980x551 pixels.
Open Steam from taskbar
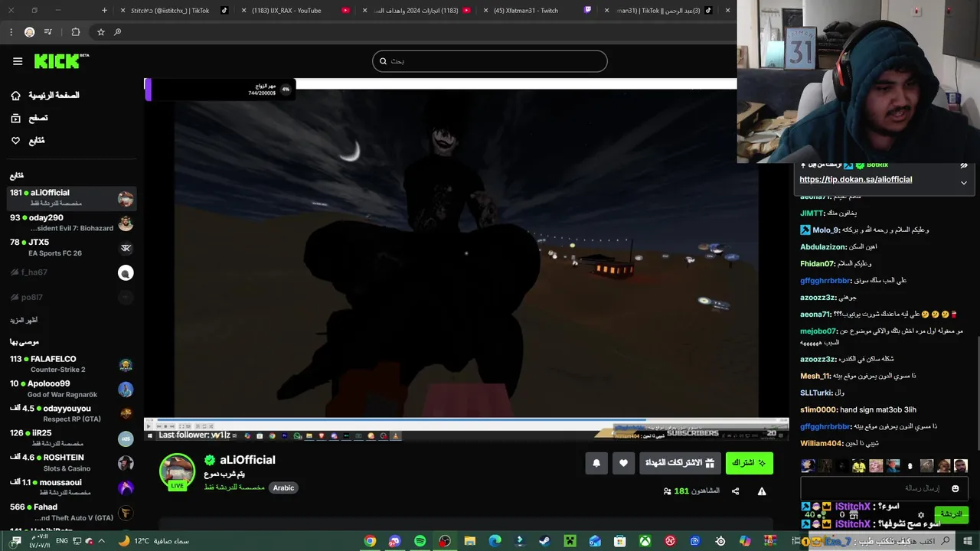[x=544, y=541]
